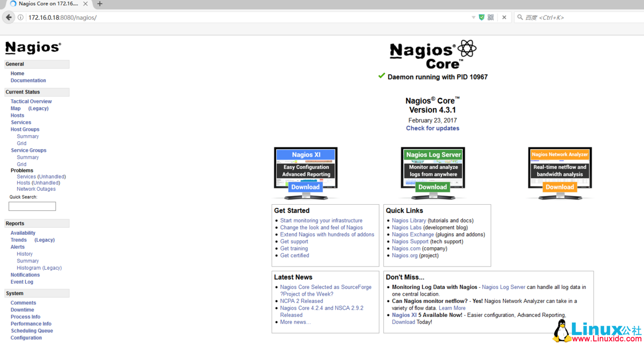Viewport: 644px width, 344px height.
Task: Open Configuration page
Action: pyautogui.click(x=26, y=338)
